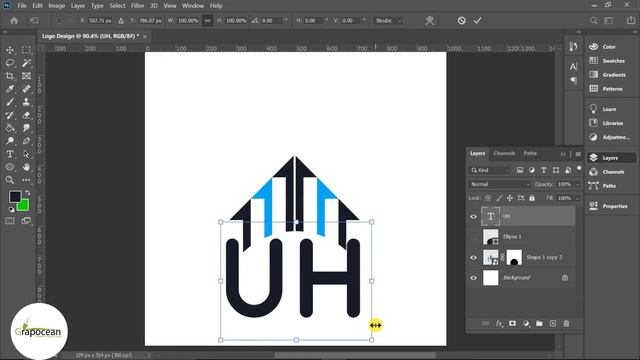Select the Magic Wand tool
Image resolution: width=640 pixels, height=360 pixels.
point(26,63)
